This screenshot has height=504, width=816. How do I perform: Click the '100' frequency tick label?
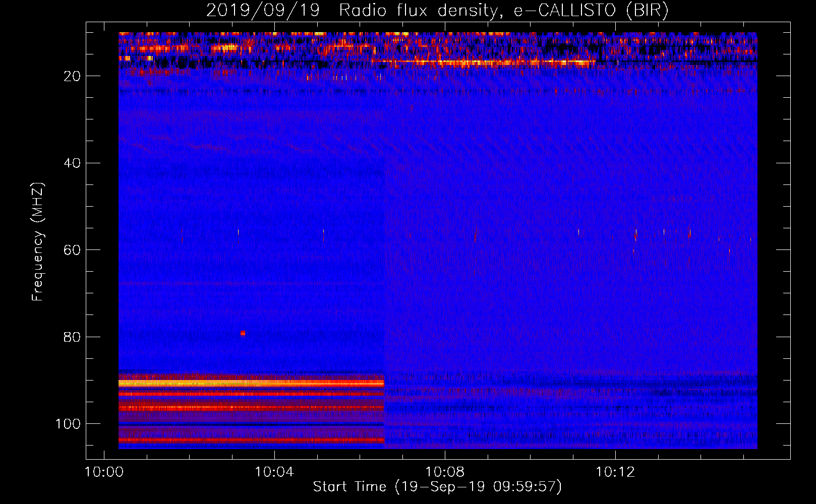68,424
